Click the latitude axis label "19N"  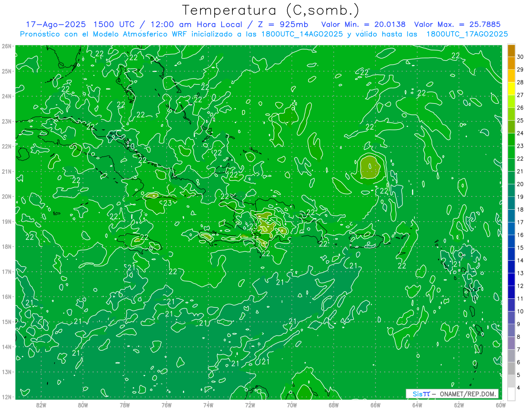(7, 222)
